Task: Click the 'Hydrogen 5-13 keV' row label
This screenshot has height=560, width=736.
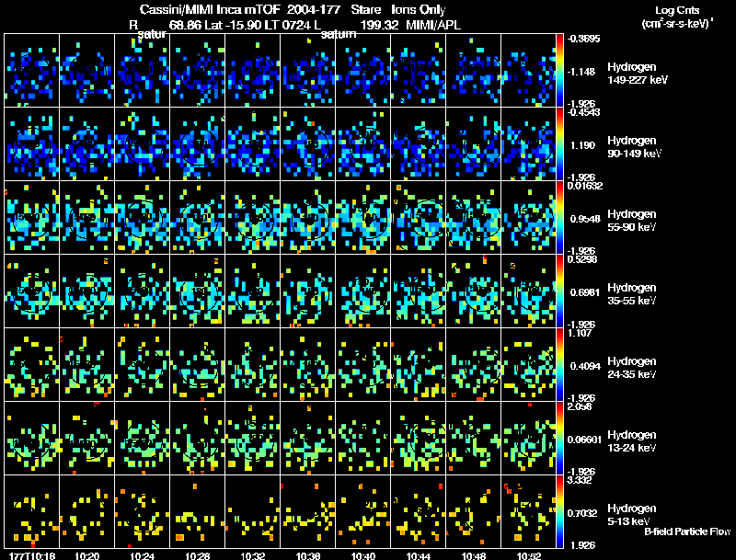Action: (632, 515)
